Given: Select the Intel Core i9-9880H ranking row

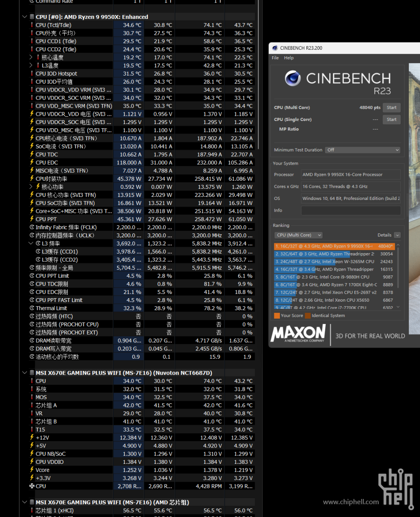Looking at the screenshot, I should [x=334, y=277].
